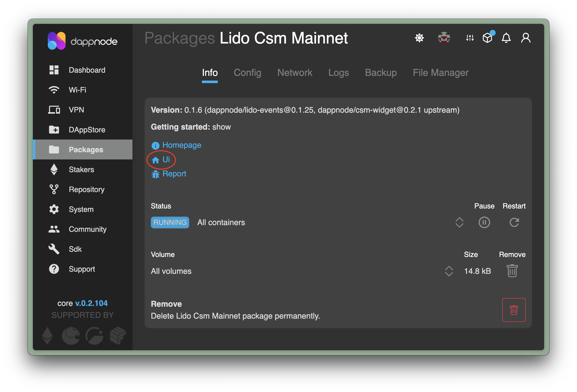
Task: Click the Support question mark icon
Action: [54, 269]
